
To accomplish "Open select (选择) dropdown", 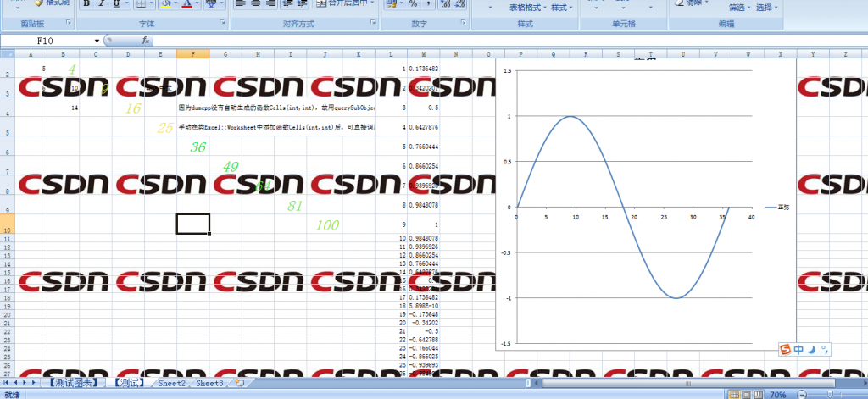I will click(x=766, y=8).
